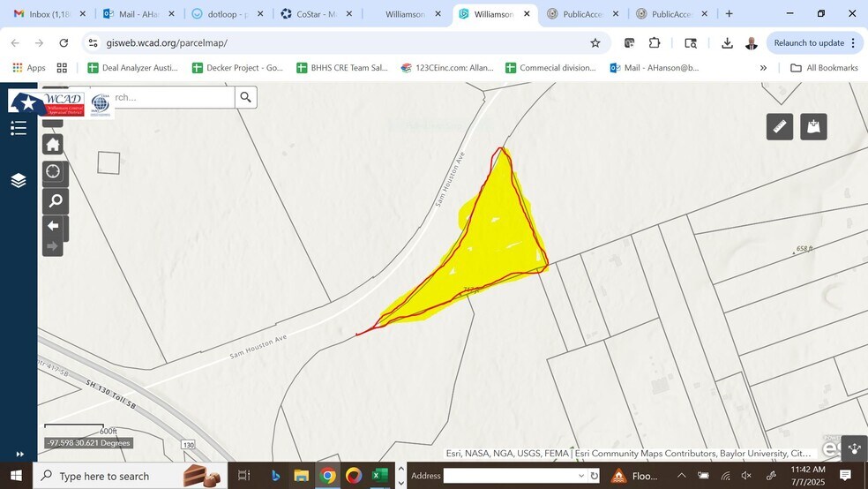Open Commercial division bookmark
This screenshot has height=489, width=868.
[550, 68]
